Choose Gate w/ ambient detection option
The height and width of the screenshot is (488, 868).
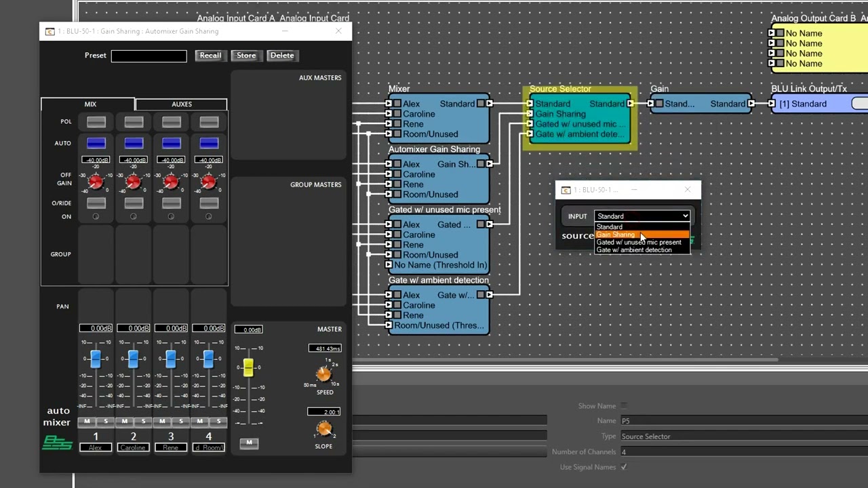[x=642, y=250]
